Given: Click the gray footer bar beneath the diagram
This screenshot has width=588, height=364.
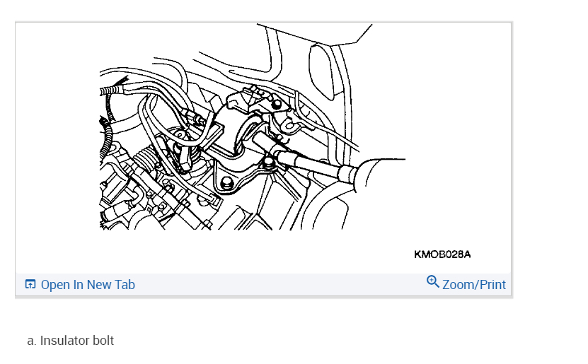Looking at the screenshot, I should click(263, 285).
